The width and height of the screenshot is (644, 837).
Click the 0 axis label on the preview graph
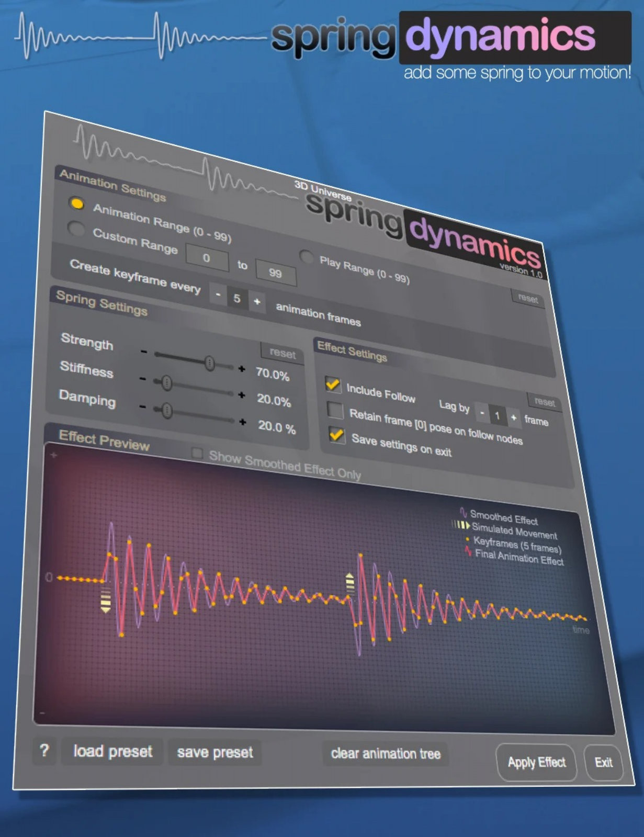tap(49, 577)
